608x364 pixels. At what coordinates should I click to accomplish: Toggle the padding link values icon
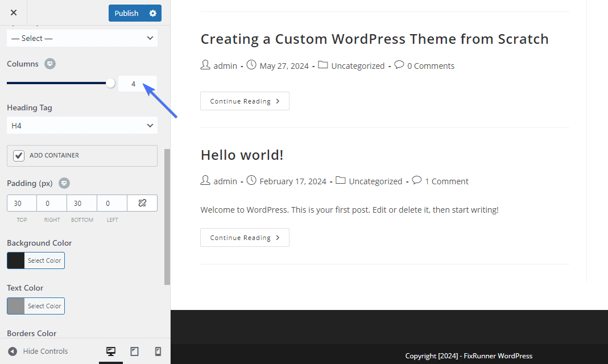(x=142, y=203)
